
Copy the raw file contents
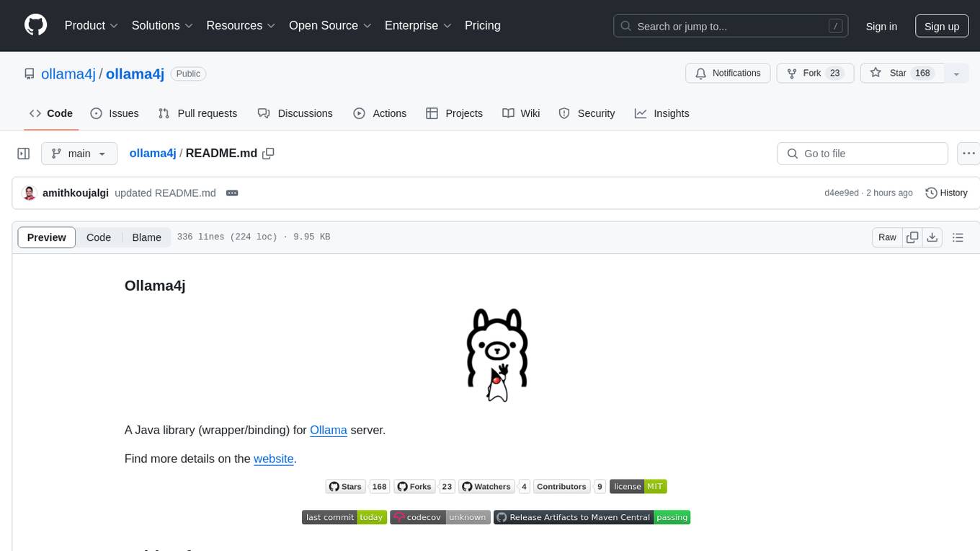[x=912, y=237]
